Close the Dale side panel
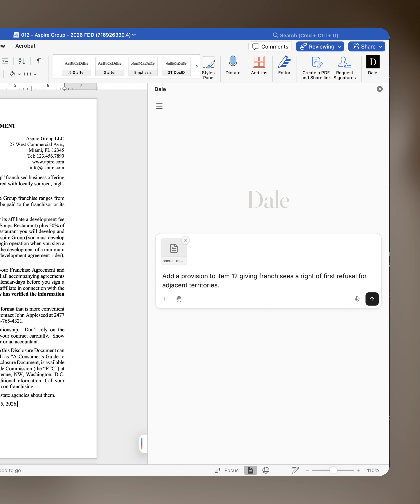This screenshot has height=504, width=420. pos(380,89)
